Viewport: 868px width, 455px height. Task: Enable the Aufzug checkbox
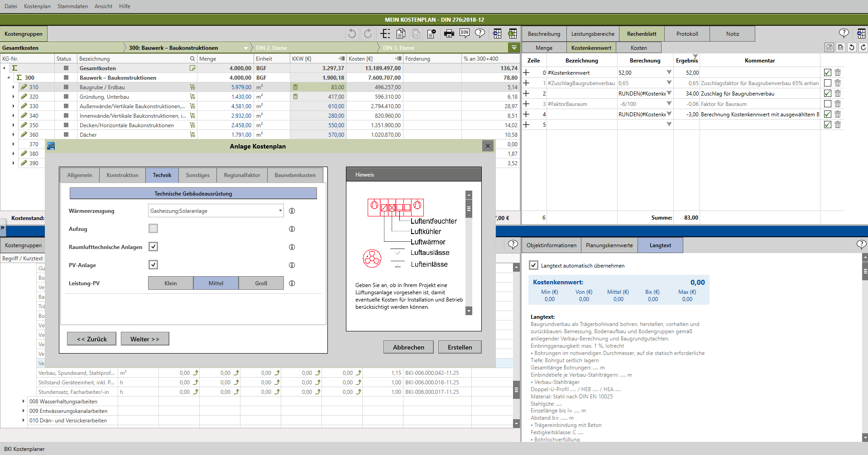[x=153, y=229]
